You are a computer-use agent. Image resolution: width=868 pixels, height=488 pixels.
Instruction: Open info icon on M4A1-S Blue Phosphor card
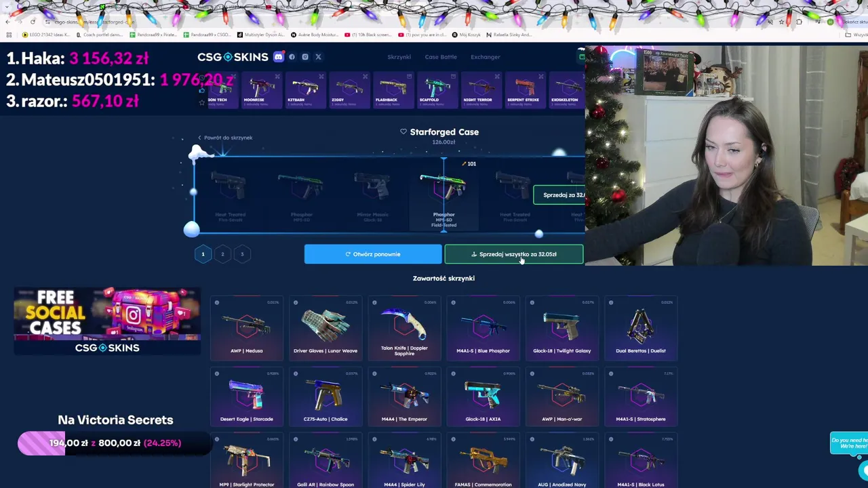pos(453,302)
